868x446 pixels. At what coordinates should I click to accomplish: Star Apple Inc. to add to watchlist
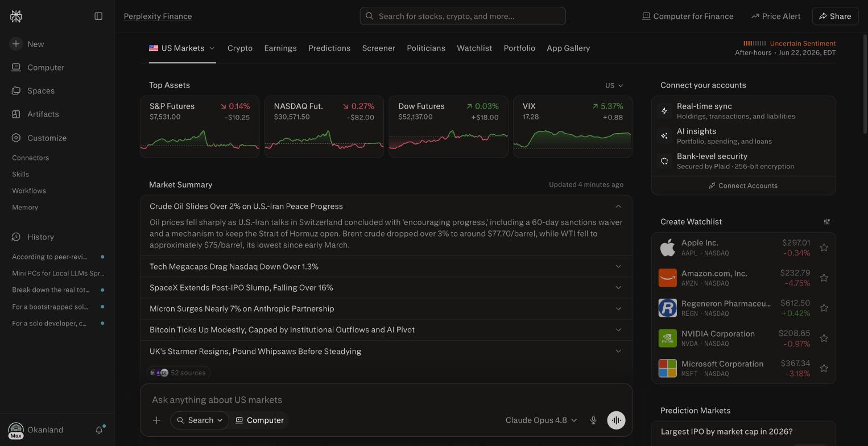tap(824, 247)
